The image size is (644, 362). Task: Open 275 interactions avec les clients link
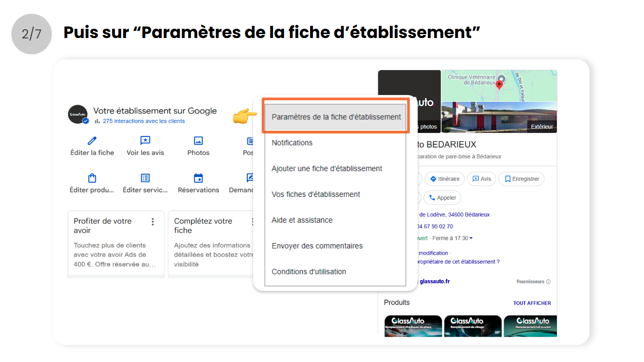pos(144,121)
